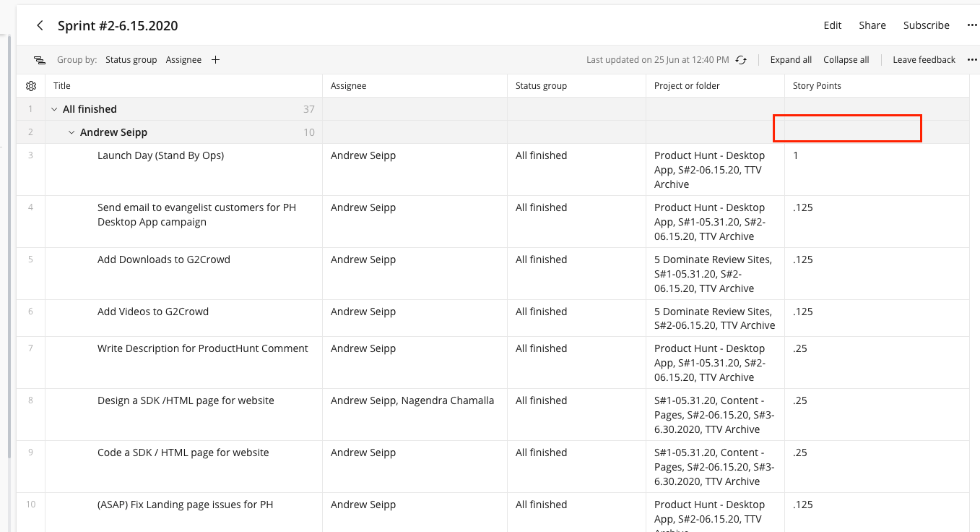Open the Assignee grouping option
The image size is (980, 532).
[183, 60]
